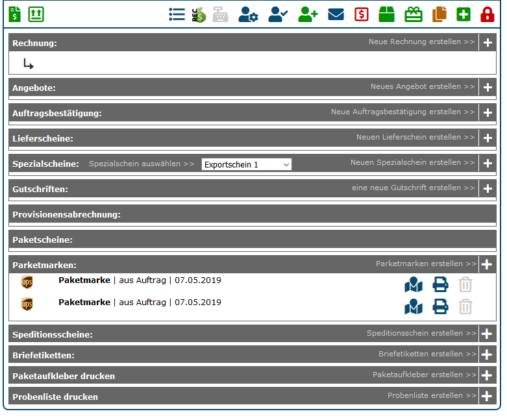The width and height of the screenshot is (507, 420).
Task: Click 'Speditionsschein erstellen' link
Action: [x=421, y=334]
